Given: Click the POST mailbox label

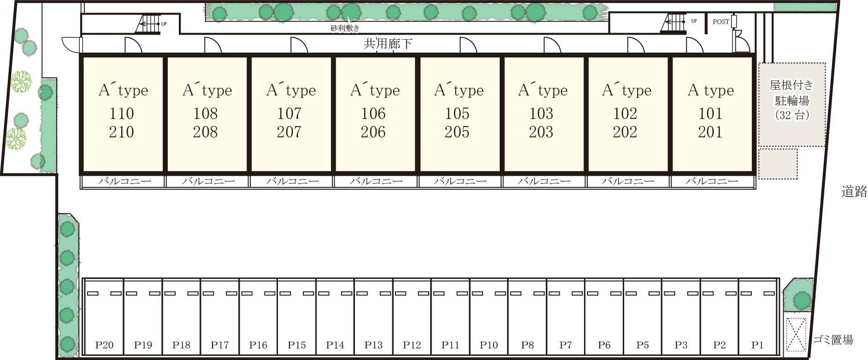Looking at the screenshot, I should [x=721, y=22].
